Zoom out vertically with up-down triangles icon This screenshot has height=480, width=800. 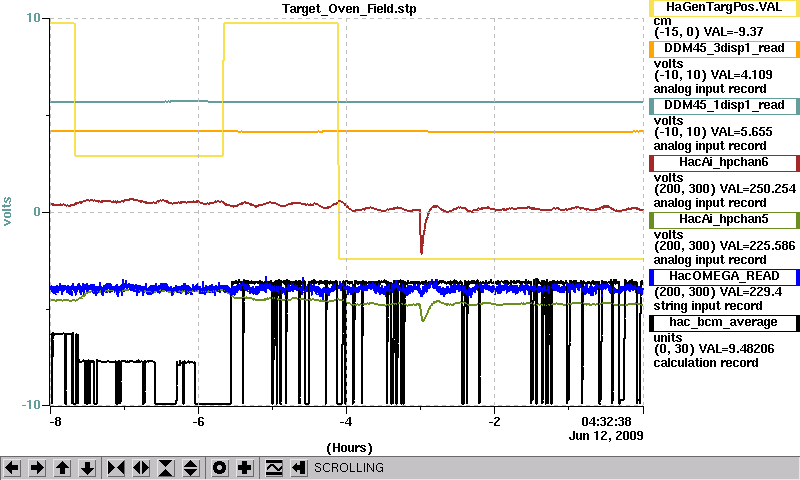[191, 467]
